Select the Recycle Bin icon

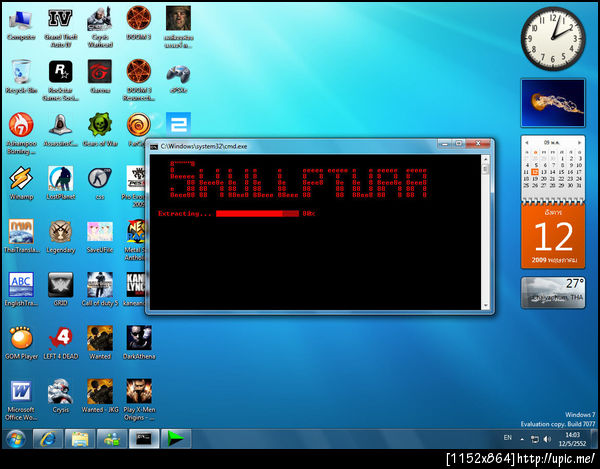(x=21, y=77)
